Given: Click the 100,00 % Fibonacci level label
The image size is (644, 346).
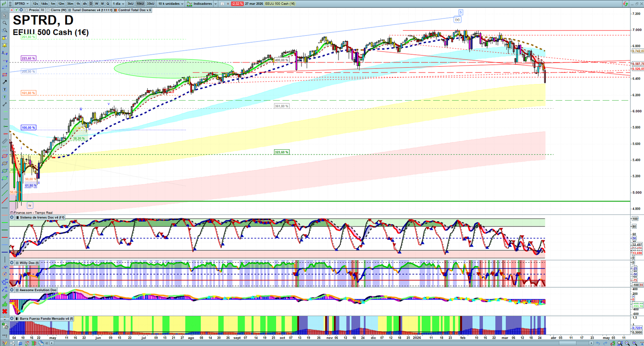Looking at the screenshot, I should tap(28, 128).
